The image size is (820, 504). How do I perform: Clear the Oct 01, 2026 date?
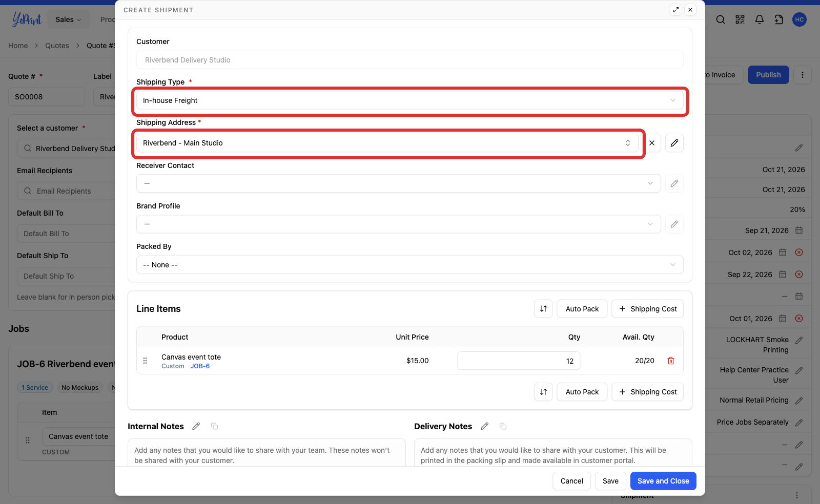[x=799, y=319]
